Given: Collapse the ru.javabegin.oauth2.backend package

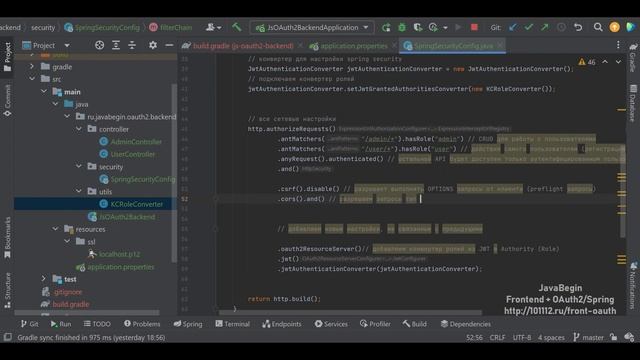Looking at the screenshot, I should tap(67, 117).
